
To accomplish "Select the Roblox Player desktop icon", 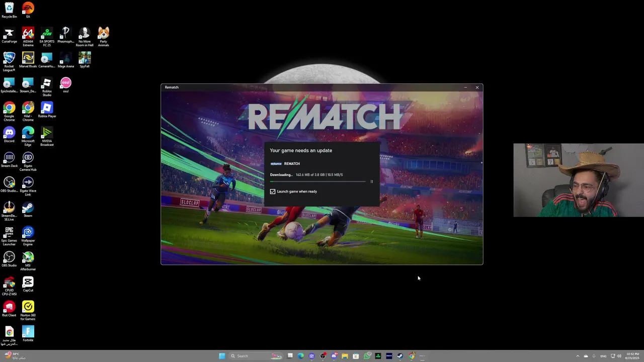I will click(47, 110).
